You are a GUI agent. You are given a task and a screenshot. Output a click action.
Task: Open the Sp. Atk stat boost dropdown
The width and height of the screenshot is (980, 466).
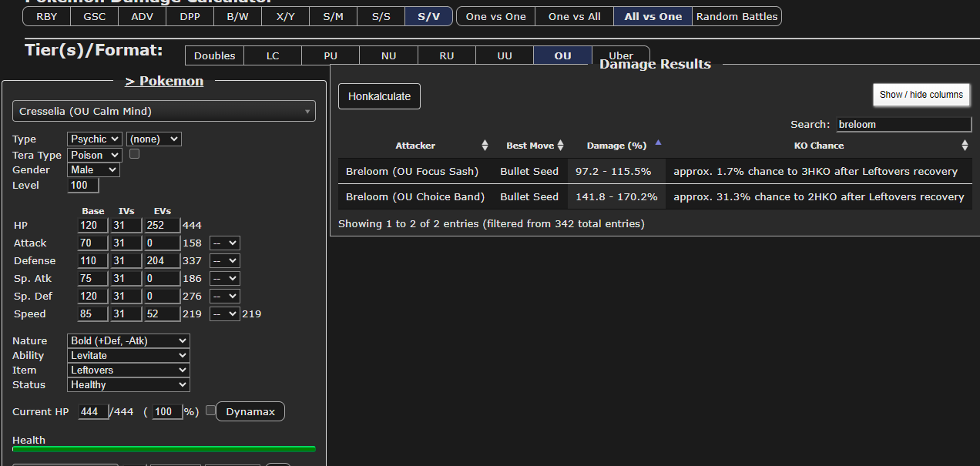tap(225, 278)
